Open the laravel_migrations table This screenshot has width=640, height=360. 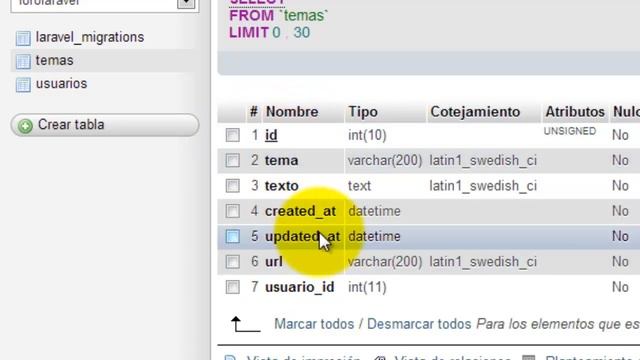point(90,37)
